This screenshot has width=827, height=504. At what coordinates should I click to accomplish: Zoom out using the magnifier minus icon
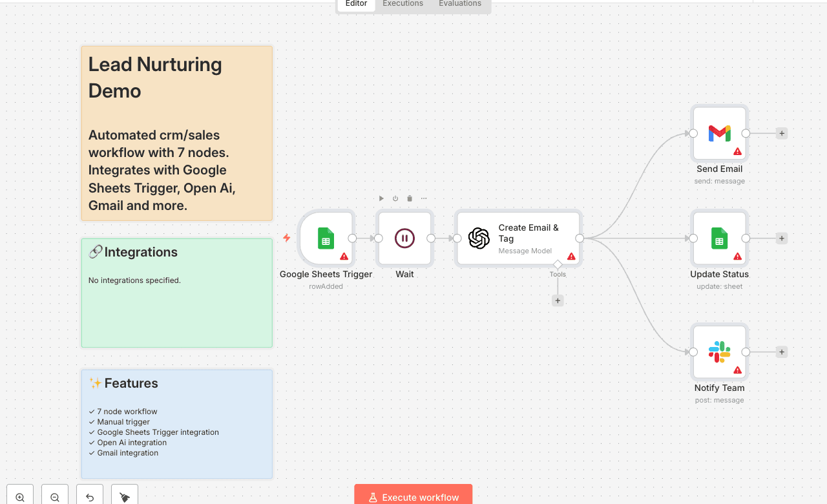pyautogui.click(x=54, y=495)
